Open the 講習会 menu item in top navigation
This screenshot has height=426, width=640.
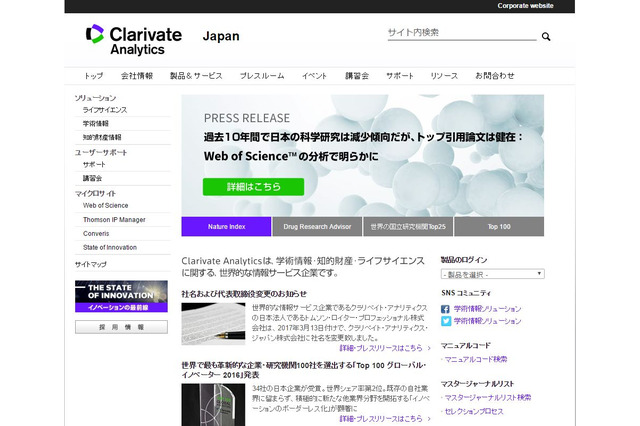(357, 76)
